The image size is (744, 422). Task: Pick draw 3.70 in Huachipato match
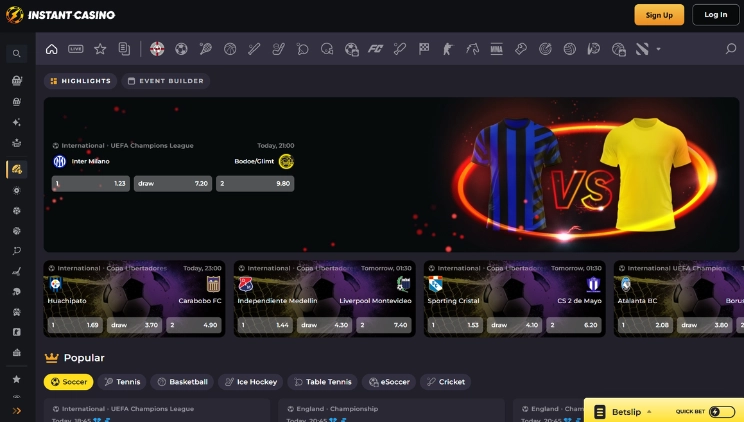pyautogui.click(x=134, y=325)
